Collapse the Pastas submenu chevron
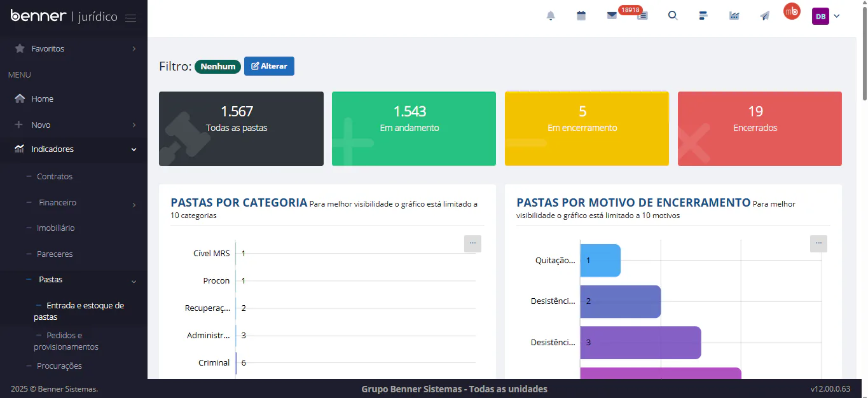Screen dimensions: 868x398 tap(134, 282)
